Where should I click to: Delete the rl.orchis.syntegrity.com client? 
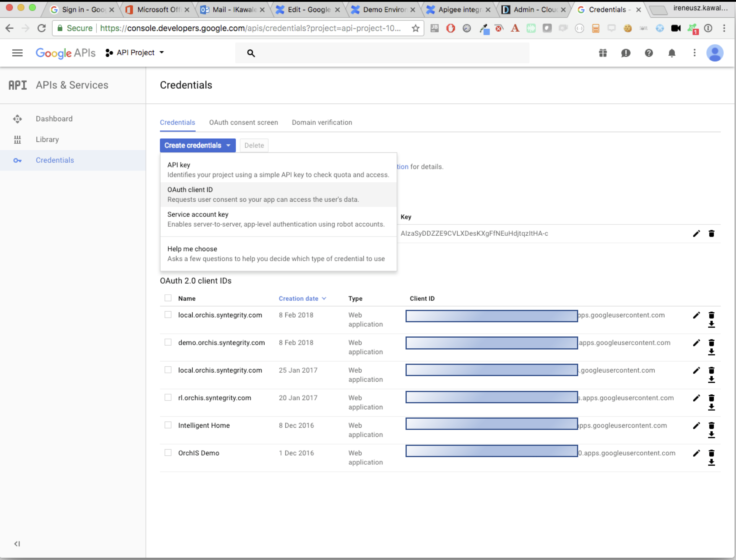pos(711,398)
